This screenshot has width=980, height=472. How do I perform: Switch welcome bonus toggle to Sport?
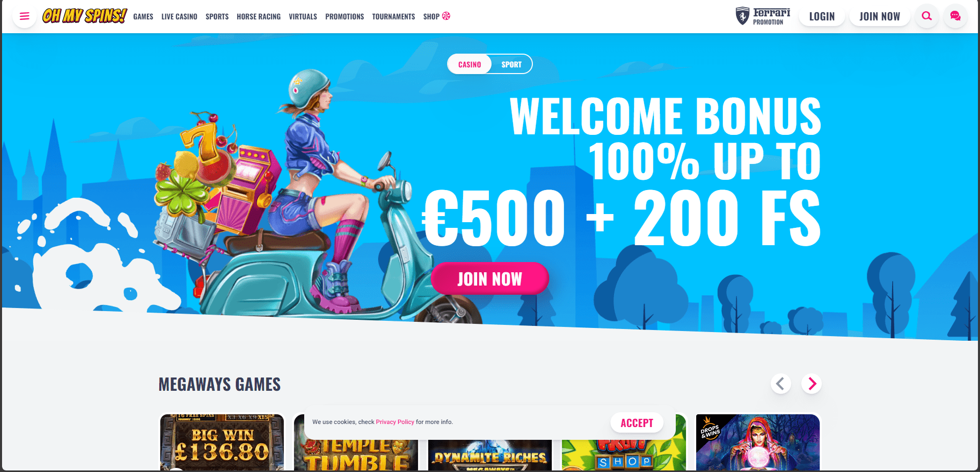[511, 64]
